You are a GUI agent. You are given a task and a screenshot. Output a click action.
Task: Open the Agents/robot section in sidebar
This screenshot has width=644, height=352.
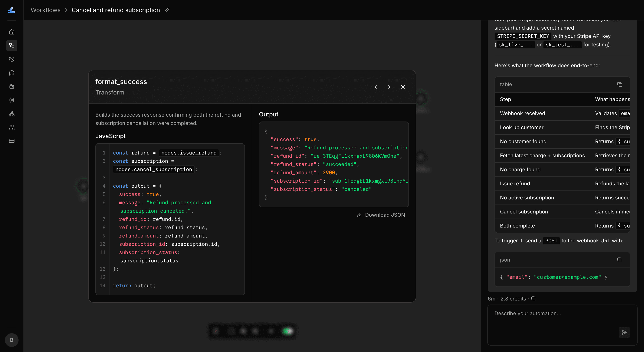click(11, 86)
